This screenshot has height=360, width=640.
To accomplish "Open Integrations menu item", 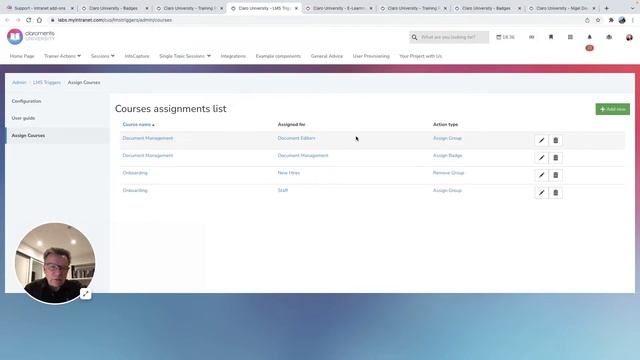I will 233,56.
